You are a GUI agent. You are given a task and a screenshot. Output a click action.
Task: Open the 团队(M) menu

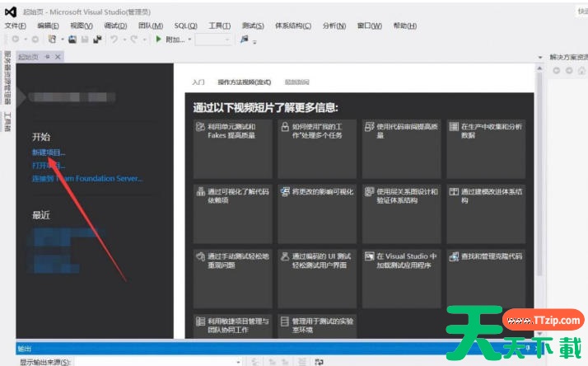(x=151, y=26)
